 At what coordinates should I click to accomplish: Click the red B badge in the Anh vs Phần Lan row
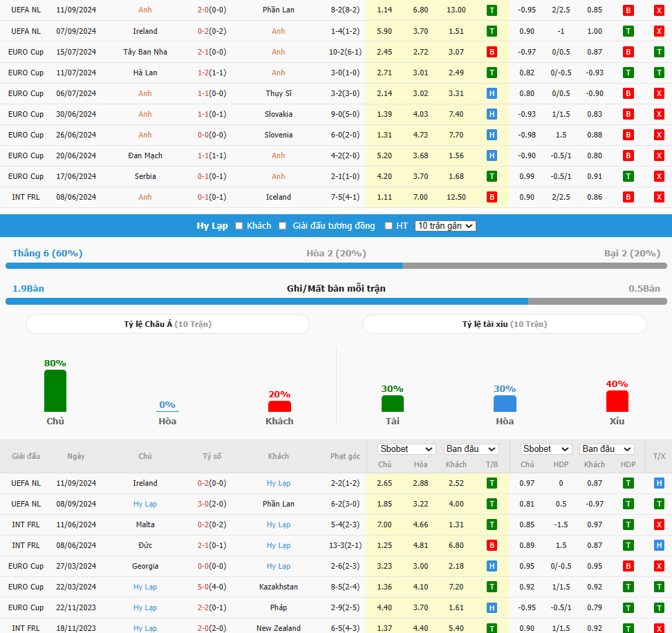click(x=628, y=10)
